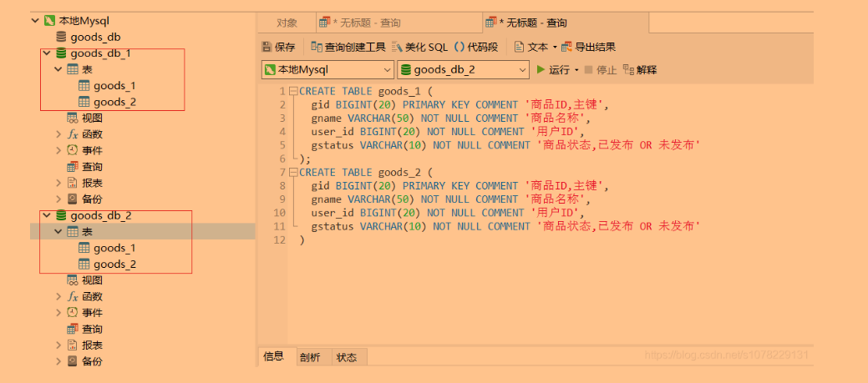This screenshot has height=383, width=868.
Task: Click the 本地Mysql connection icon in tree
Action: coord(49,21)
